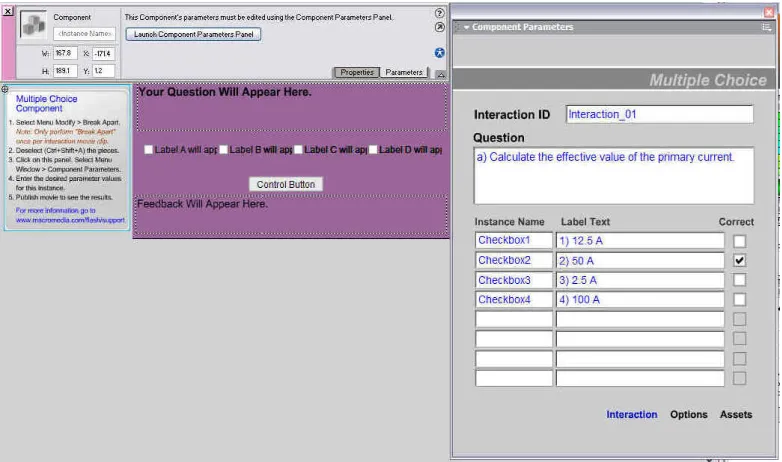Screen dimensions: 782x462
Task: Click the X position field
Action: [104, 53]
